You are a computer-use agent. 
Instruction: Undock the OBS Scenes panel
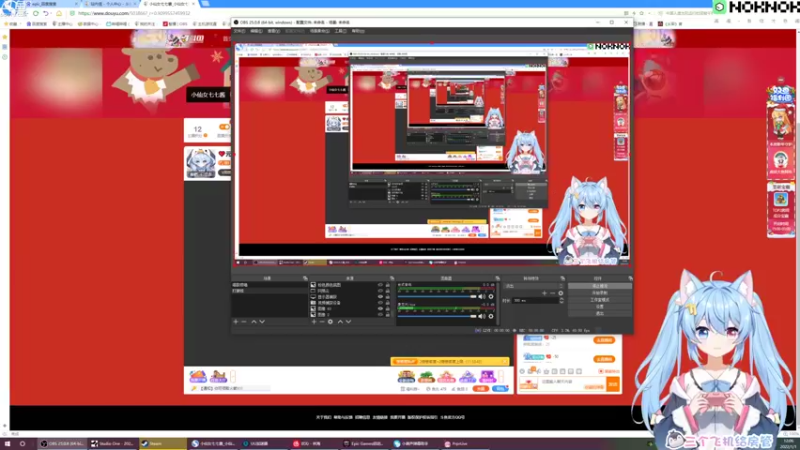tap(305, 278)
